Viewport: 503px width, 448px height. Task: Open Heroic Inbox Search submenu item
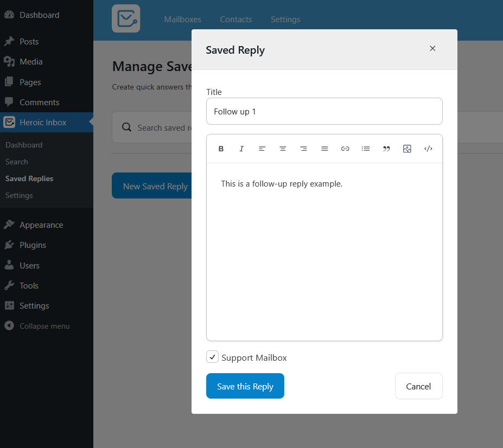(x=17, y=162)
